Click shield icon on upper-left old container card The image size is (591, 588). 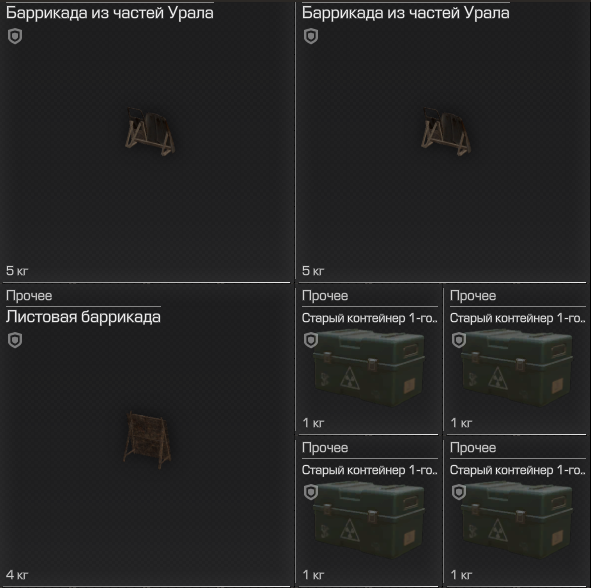tap(311, 340)
